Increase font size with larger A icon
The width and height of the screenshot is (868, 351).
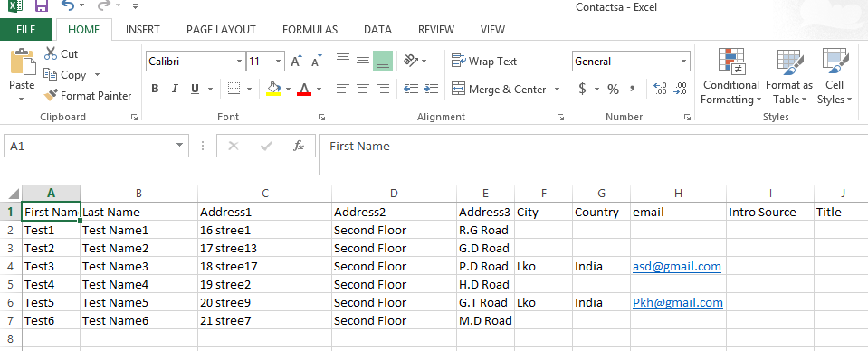click(x=297, y=61)
